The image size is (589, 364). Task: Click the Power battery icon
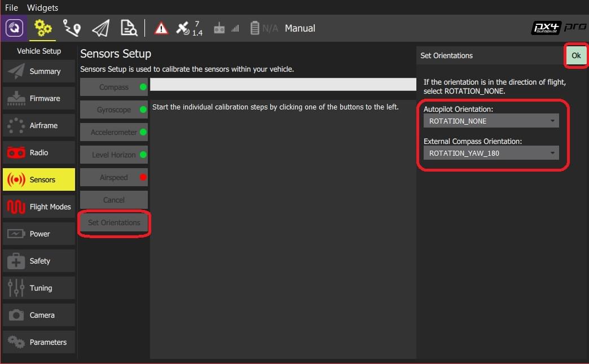click(16, 234)
